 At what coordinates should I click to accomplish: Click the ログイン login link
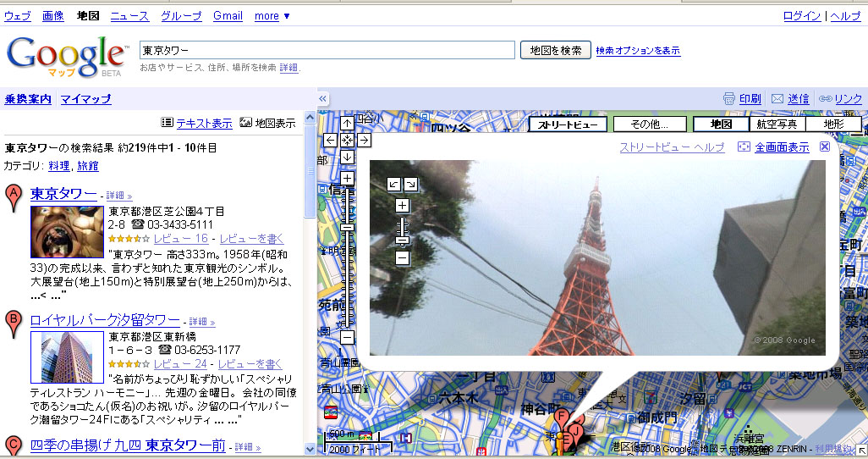[801, 16]
